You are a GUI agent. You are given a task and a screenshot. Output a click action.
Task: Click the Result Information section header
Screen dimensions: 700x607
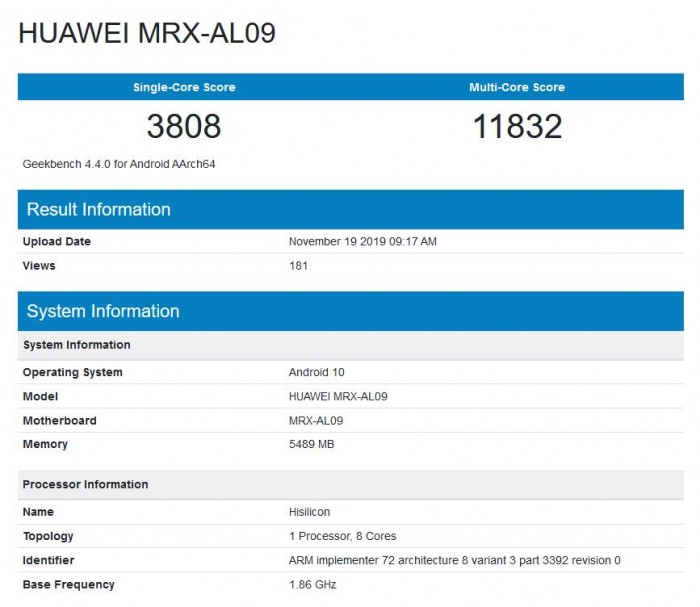[350, 209]
